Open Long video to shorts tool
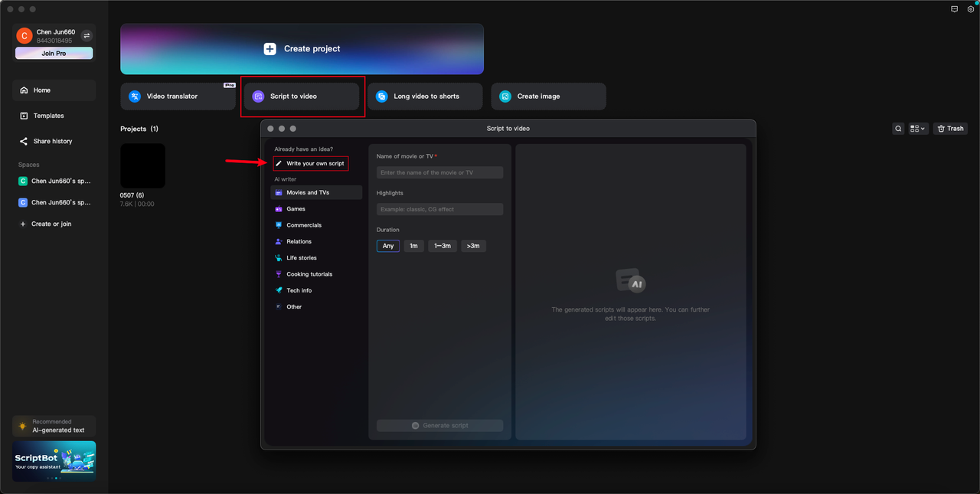Viewport: 980px width, 494px height. coord(425,97)
